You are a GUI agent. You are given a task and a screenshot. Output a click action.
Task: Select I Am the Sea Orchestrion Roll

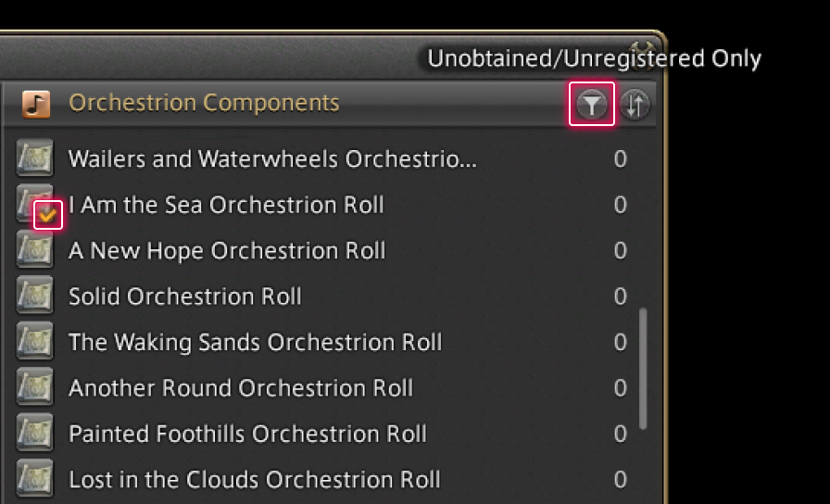[x=226, y=205]
